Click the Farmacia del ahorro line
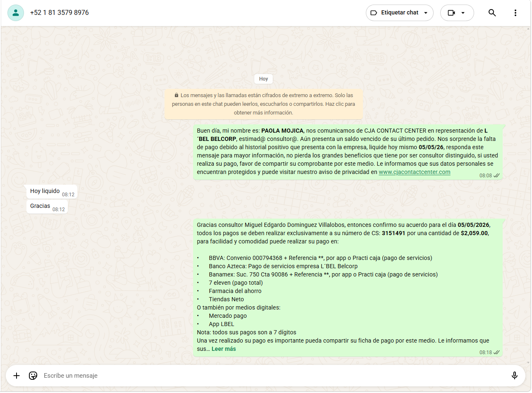Viewport: 532px width, 393px height. click(235, 291)
